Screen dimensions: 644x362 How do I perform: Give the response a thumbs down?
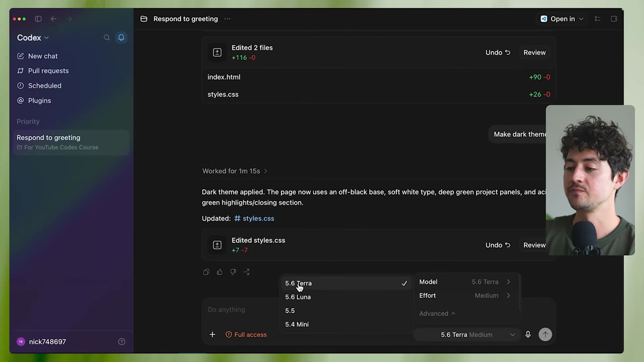[233, 272]
